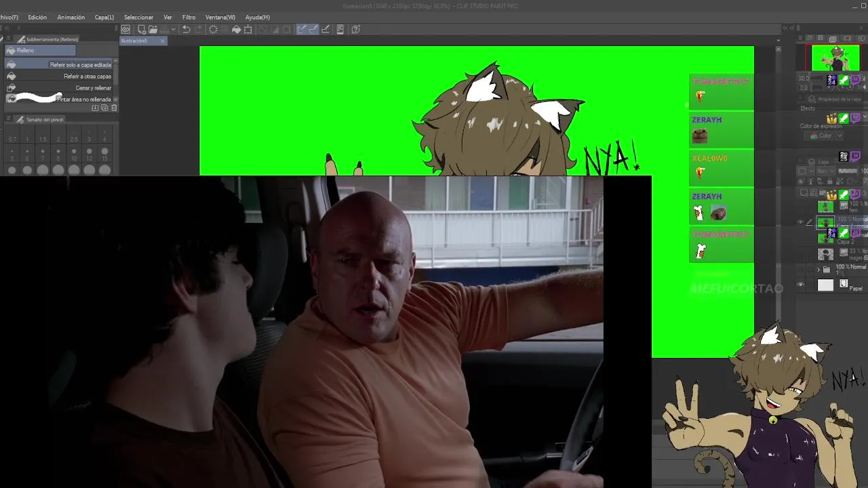Viewport: 868px width, 488px height.
Task: Undo the last action from the toolbar
Action: (186, 29)
